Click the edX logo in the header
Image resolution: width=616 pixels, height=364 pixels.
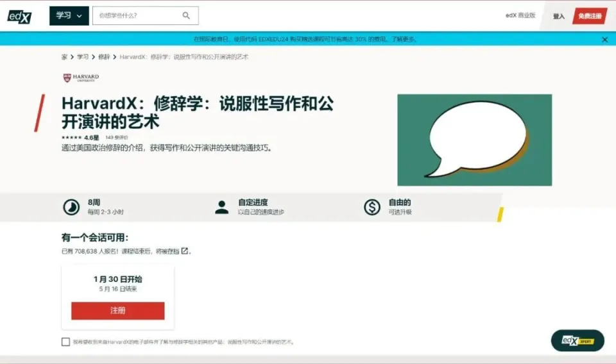19,17
